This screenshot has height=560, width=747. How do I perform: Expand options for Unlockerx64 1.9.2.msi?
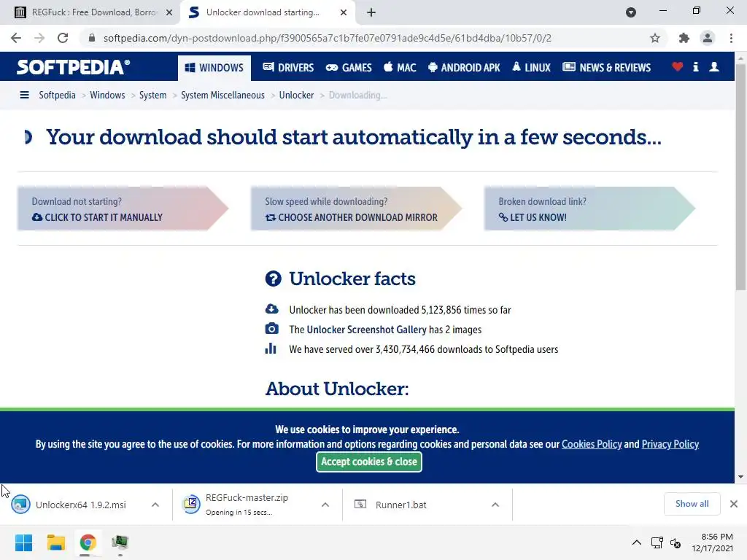(155, 505)
